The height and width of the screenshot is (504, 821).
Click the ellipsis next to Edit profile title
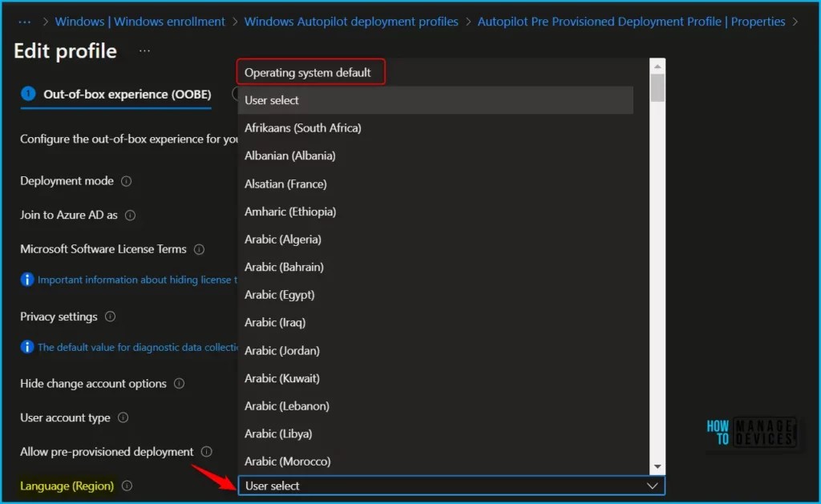tap(143, 51)
